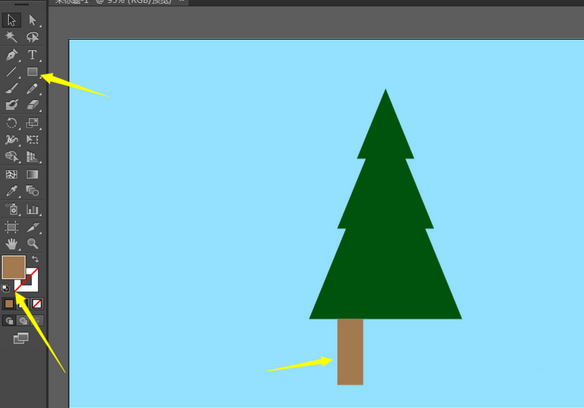Choose the Width tool
This screenshot has width=584, height=408.
point(12,140)
